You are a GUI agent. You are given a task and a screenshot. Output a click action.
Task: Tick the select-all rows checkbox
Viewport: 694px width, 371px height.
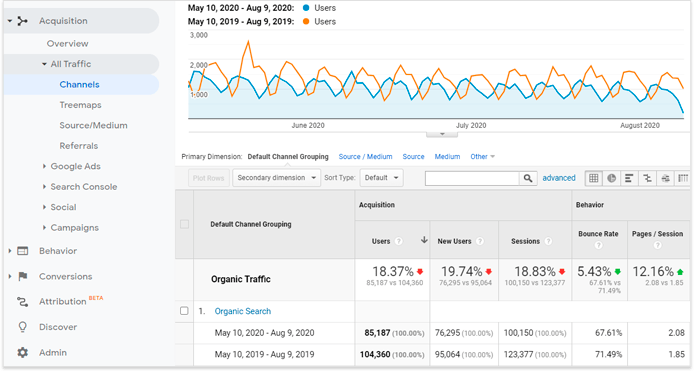185,224
